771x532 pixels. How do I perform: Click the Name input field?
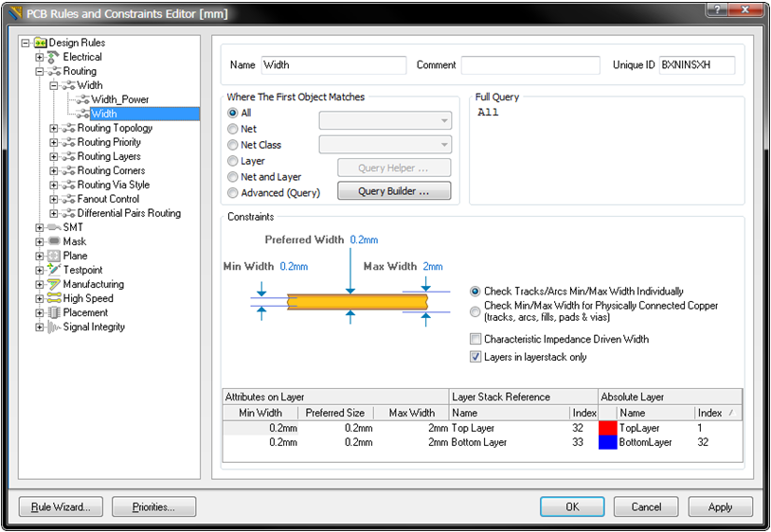click(333, 64)
